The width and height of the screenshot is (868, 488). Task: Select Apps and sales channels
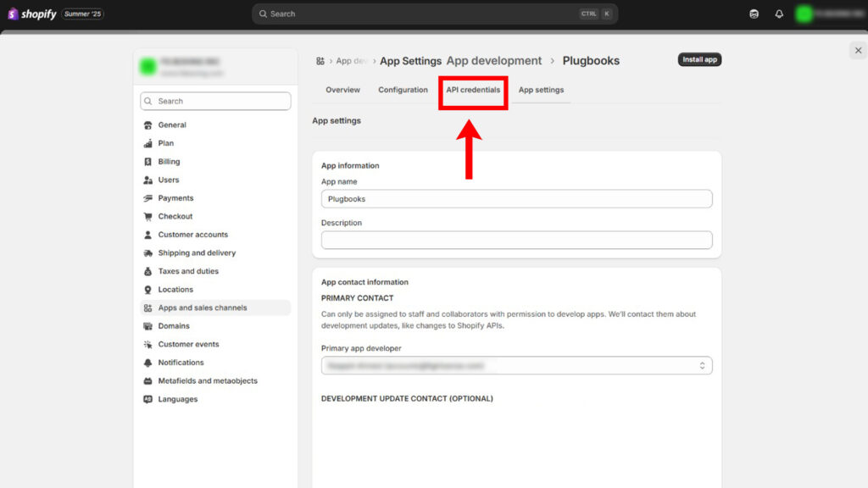(215, 308)
